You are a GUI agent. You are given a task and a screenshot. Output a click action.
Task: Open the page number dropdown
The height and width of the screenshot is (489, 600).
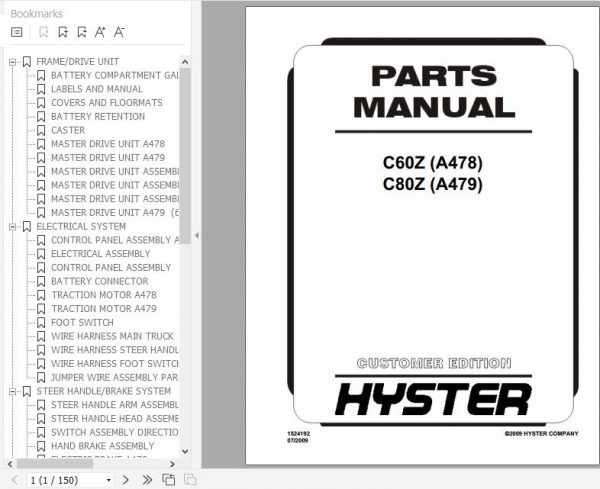point(109,480)
